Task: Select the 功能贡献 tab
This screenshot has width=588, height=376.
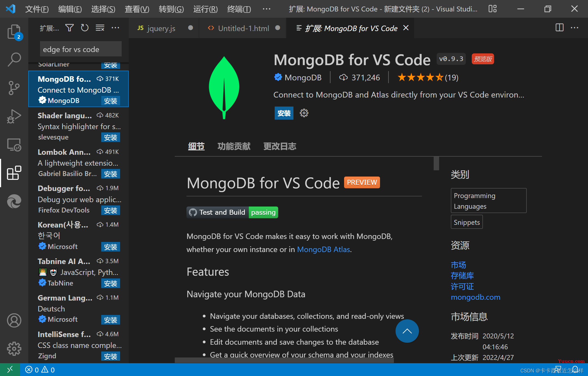Action: tap(234, 146)
